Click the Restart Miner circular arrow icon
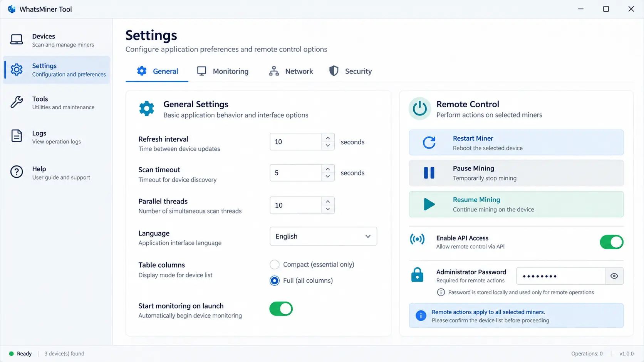The width and height of the screenshot is (644, 362). 429,142
